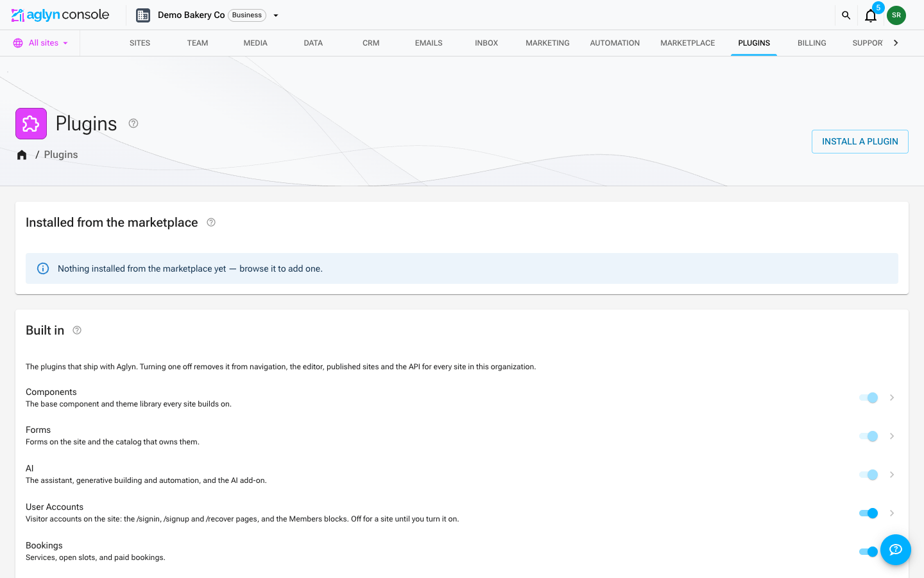Image resolution: width=924 pixels, height=578 pixels.
Task: Switch to the MARKETPLACE tab
Action: coord(688,43)
